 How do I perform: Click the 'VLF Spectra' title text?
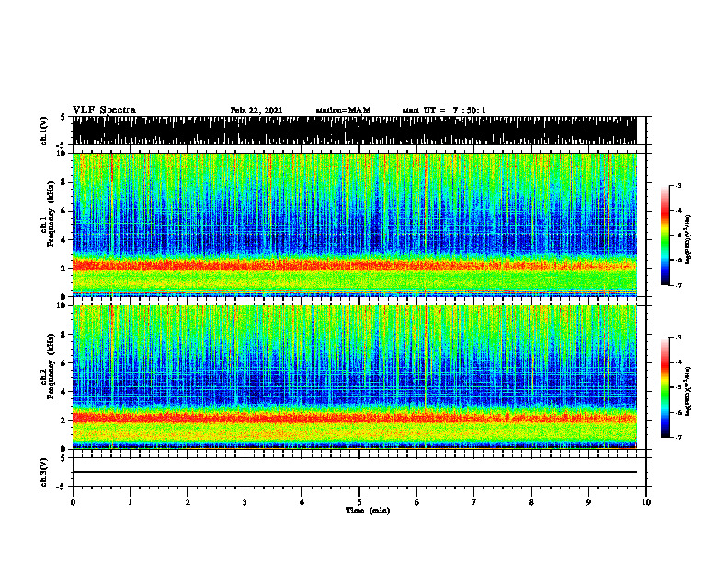pyautogui.click(x=104, y=110)
